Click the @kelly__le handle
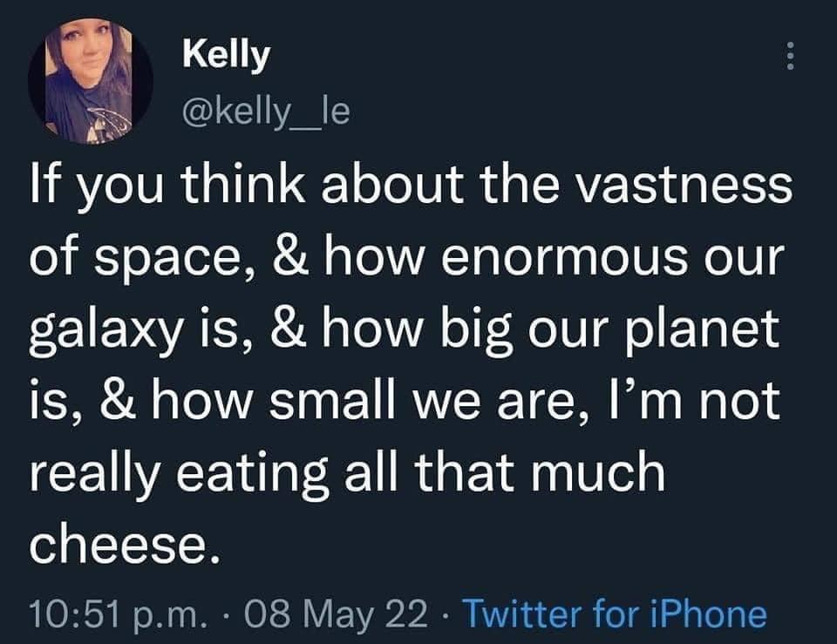Screen dimensions: 837x644 264,111
